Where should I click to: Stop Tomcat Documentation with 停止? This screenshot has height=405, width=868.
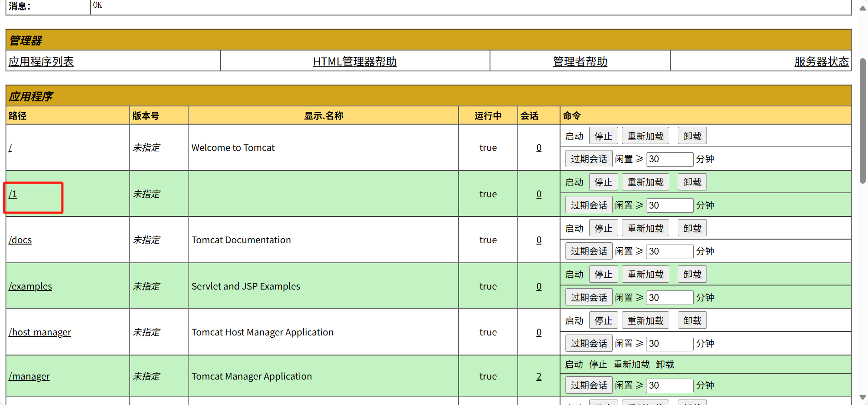click(603, 228)
